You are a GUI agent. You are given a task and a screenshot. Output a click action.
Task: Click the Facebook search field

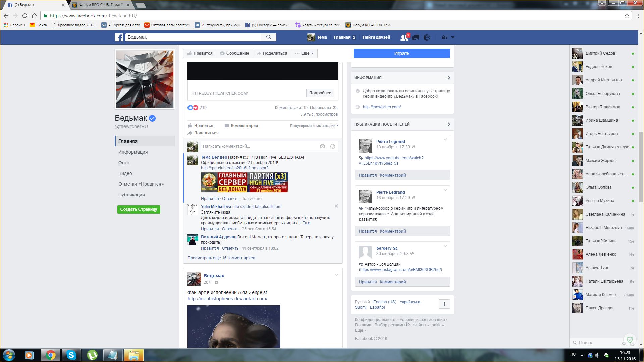click(194, 37)
